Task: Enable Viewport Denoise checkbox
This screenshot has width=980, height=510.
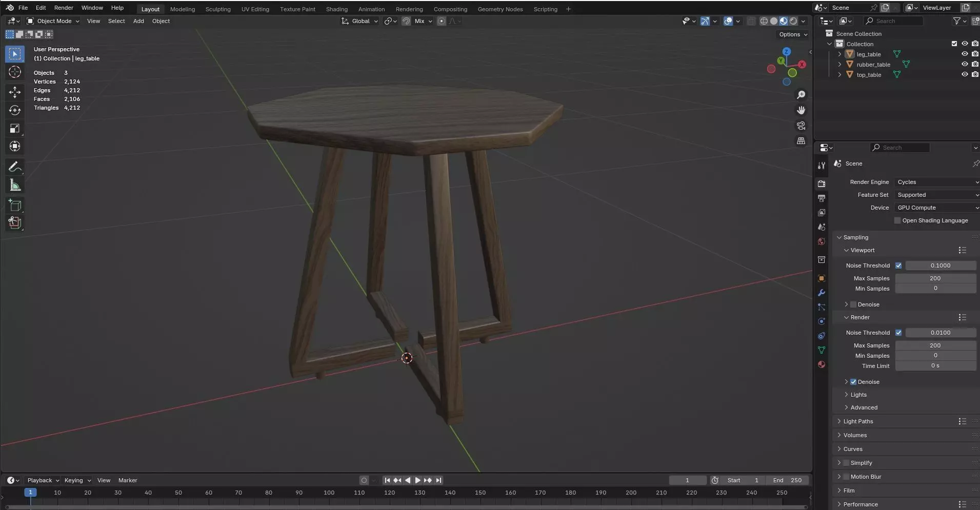Action: coord(853,304)
